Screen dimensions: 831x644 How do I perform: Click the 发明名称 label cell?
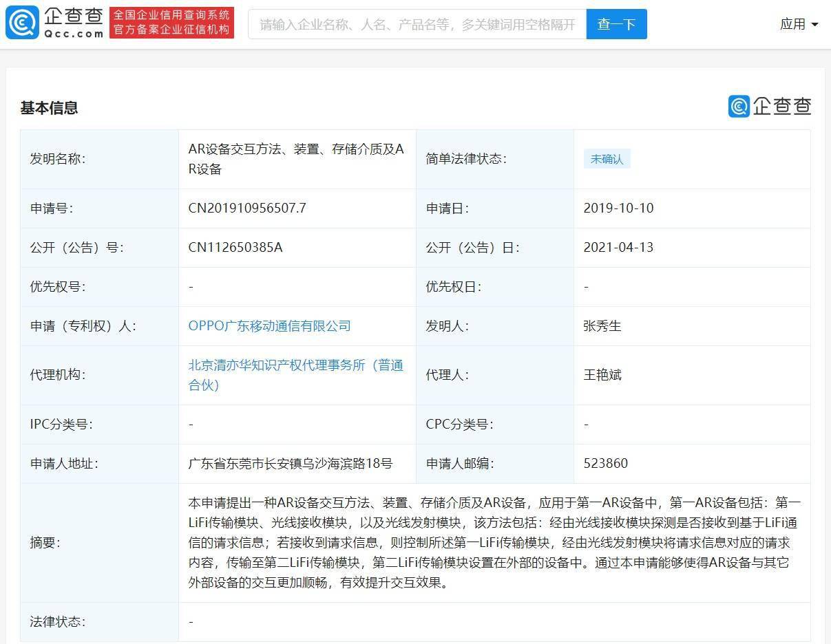point(99,159)
